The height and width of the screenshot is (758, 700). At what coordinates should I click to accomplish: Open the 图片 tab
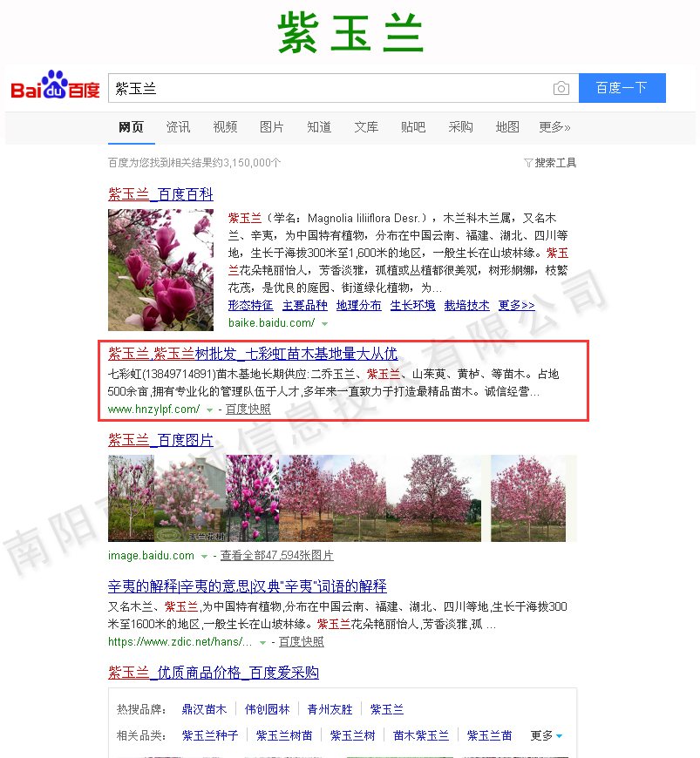[x=272, y=127]
